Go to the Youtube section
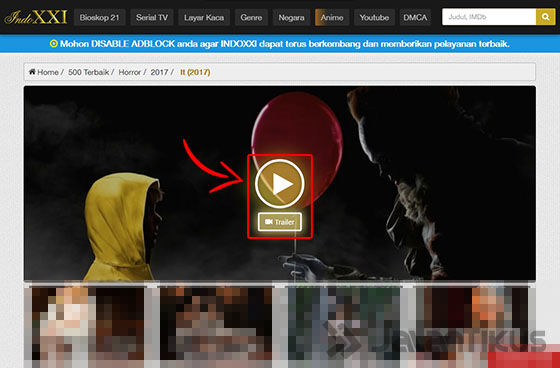 click(x=374, y=17)
